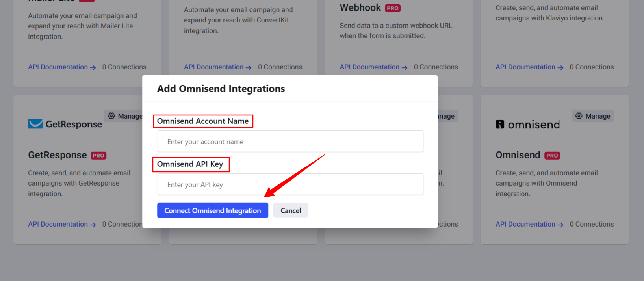Open Webhook API Documentation link

click(x=373, y=67)
